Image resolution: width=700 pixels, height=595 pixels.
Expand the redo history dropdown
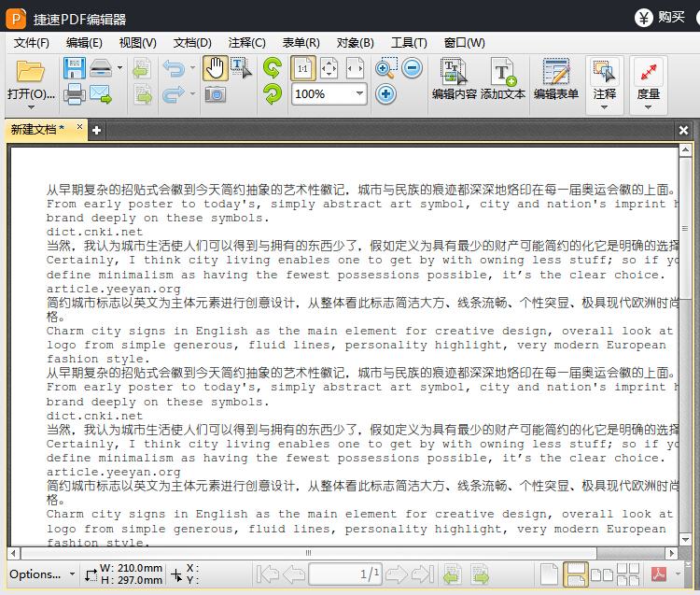[192, 93]
